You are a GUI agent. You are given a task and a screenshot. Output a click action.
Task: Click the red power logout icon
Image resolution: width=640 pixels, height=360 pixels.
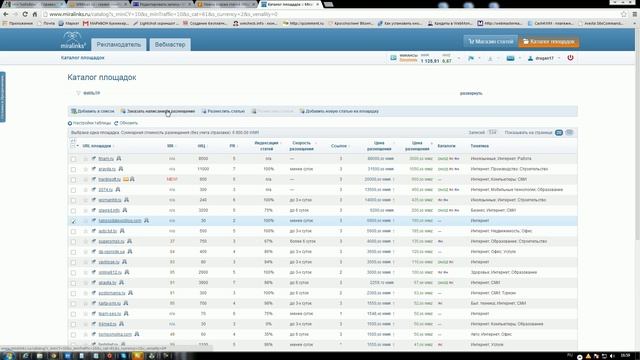pyautogui.click(x=570, y=58)
